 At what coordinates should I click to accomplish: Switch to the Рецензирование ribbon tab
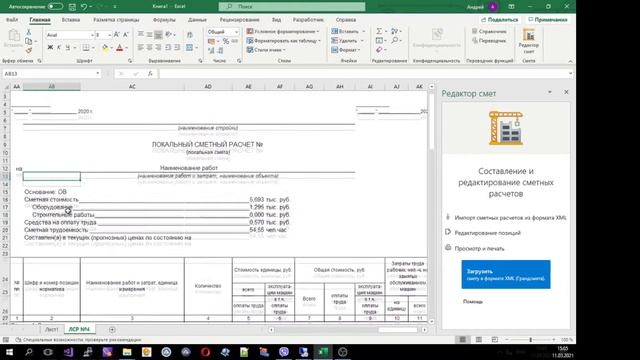(x=239, y=20)
